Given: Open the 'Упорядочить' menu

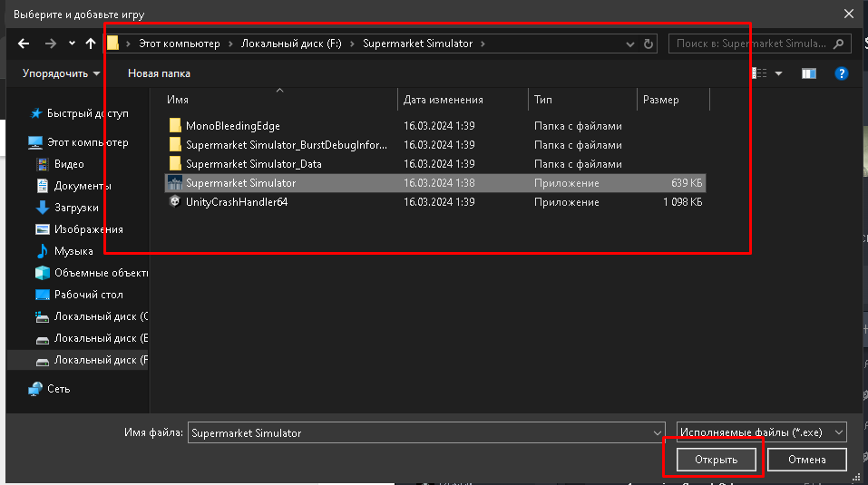Looking at the screenshot, I should pos(61,73).
